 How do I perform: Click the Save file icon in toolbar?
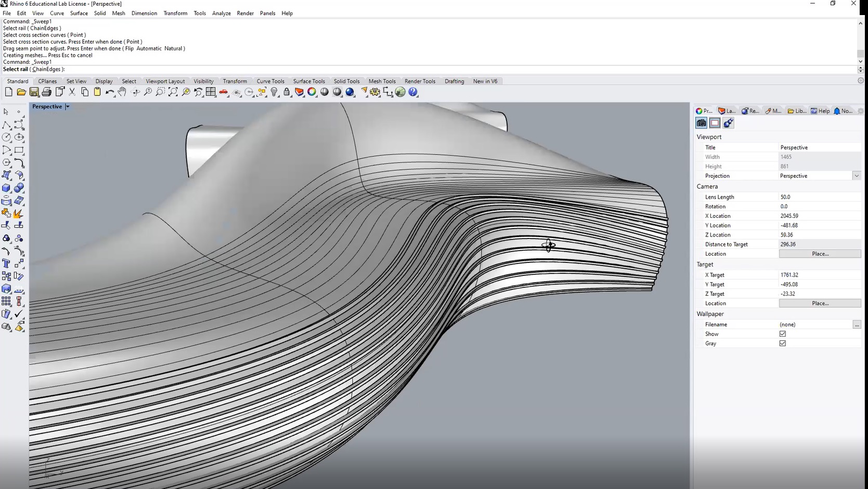tap(34, 92)
